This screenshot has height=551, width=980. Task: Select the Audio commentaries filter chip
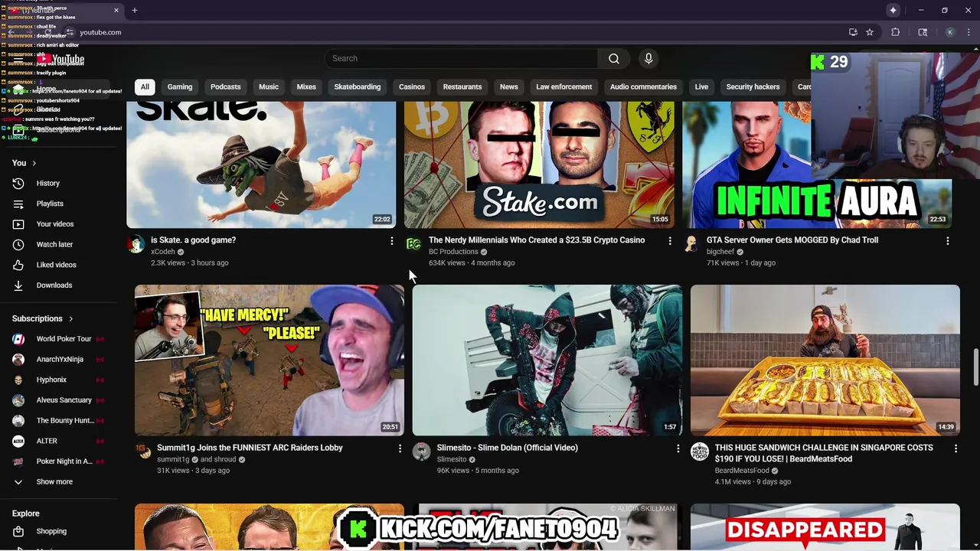[x=643, y=86]
